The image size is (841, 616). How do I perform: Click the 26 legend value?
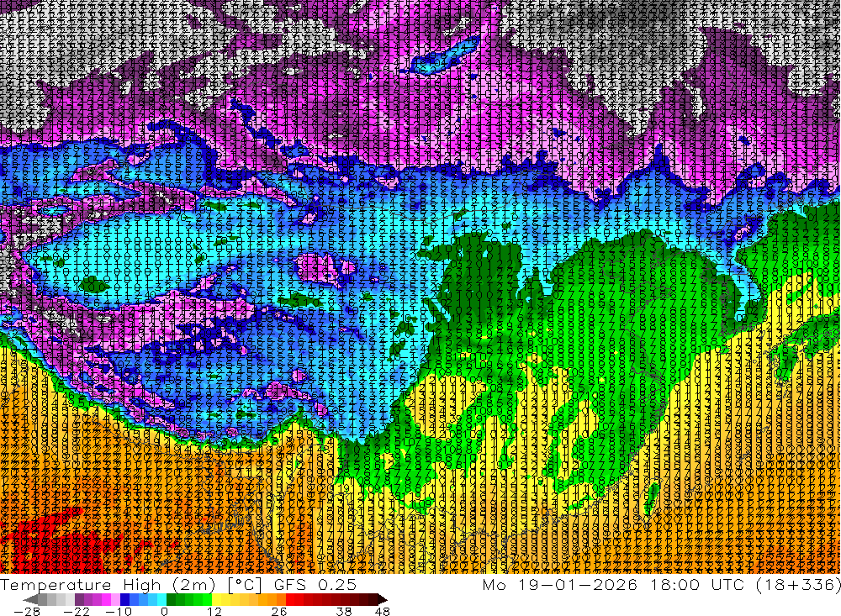click(x=279, y=611)
